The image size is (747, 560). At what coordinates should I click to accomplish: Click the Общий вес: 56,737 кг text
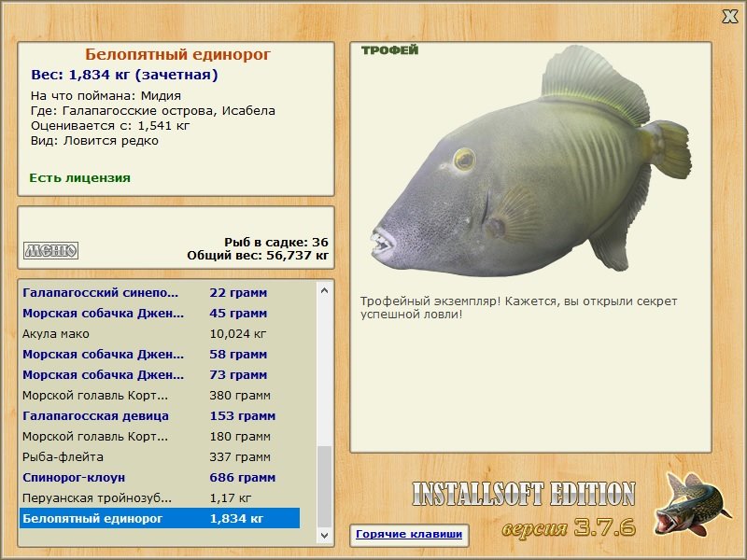coord(258,255)
